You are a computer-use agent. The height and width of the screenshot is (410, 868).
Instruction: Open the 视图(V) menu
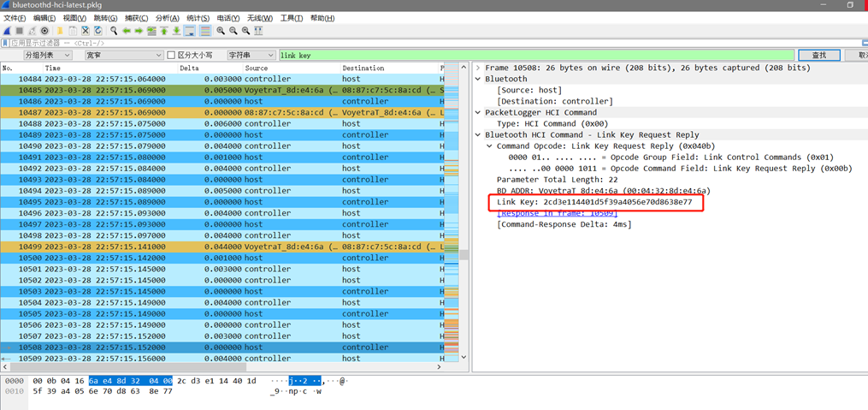pyautogui.click(x=74, y=18)
